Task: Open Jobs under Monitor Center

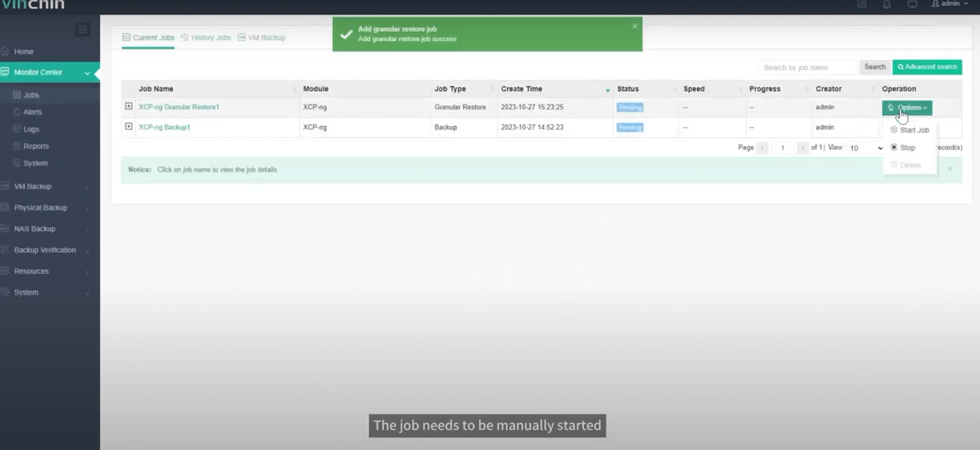Action: coord(31,95)
